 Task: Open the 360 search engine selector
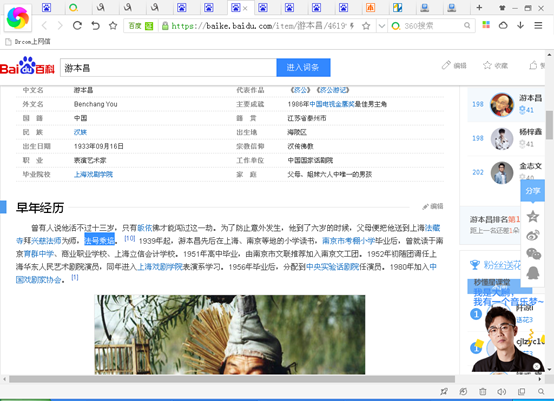(x=396, y=26)
